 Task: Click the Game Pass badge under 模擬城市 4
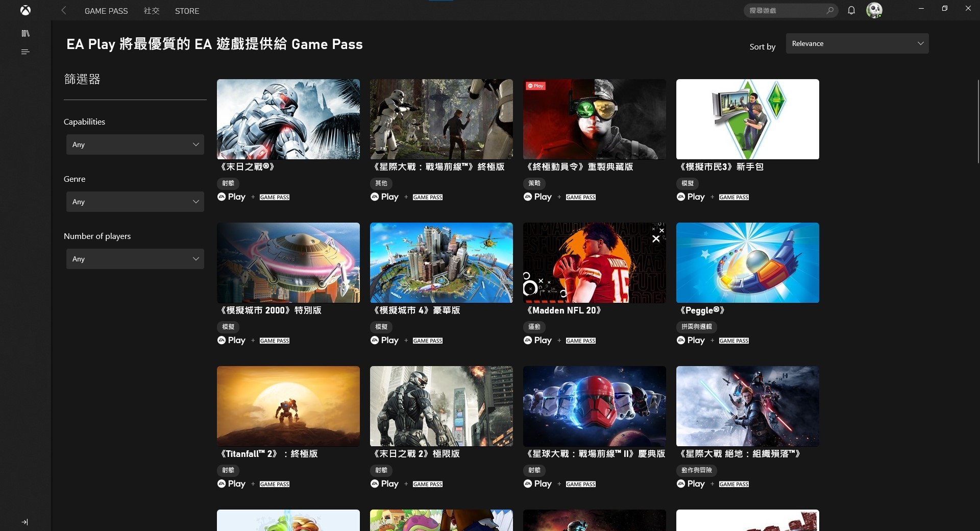point(428,341)
